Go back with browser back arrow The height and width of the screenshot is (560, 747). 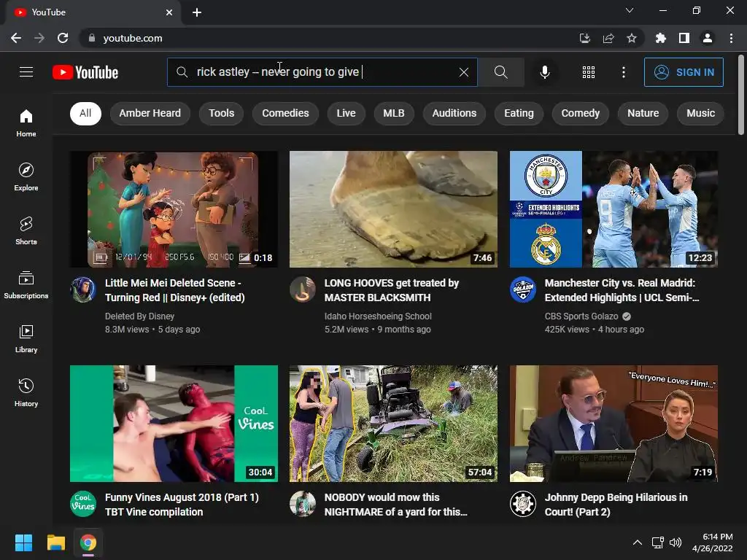[16, 38]
